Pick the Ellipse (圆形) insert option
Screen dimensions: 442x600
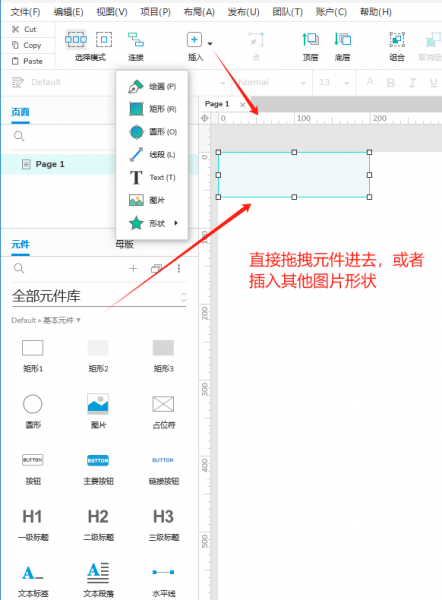pyautogui.click(x=152, y=132)
